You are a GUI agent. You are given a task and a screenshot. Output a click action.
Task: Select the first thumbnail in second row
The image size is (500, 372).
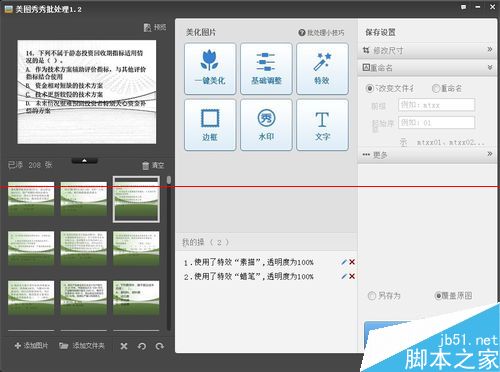tap(31, 249)
